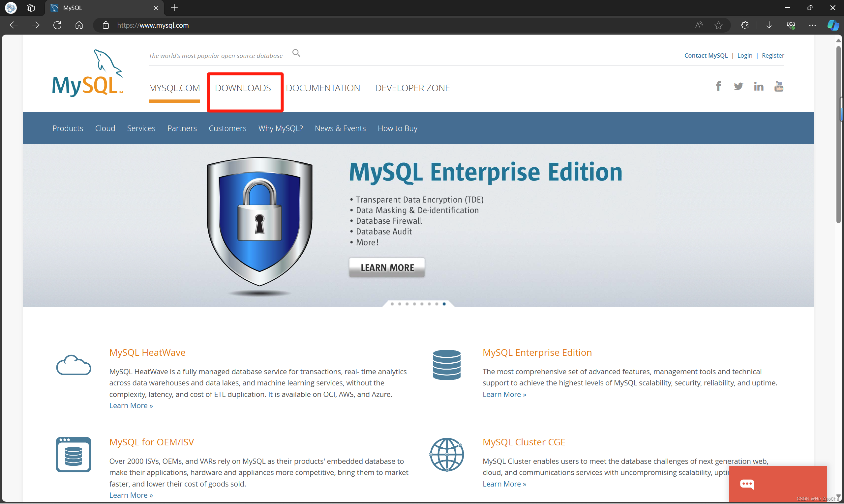Click the browser Forward arrow
Screen dimensions: 844x504
click(35, 25)
